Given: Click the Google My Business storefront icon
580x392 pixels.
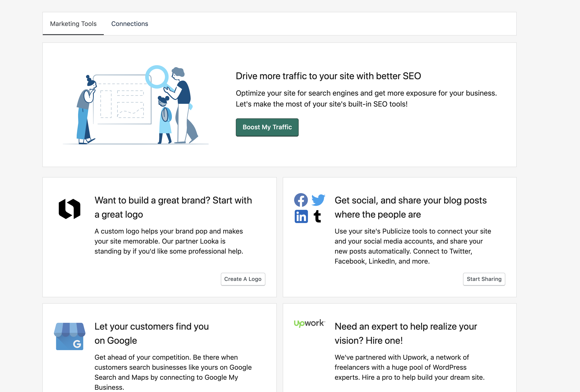Looking at the screenshot, I should (x=70, y=336).
